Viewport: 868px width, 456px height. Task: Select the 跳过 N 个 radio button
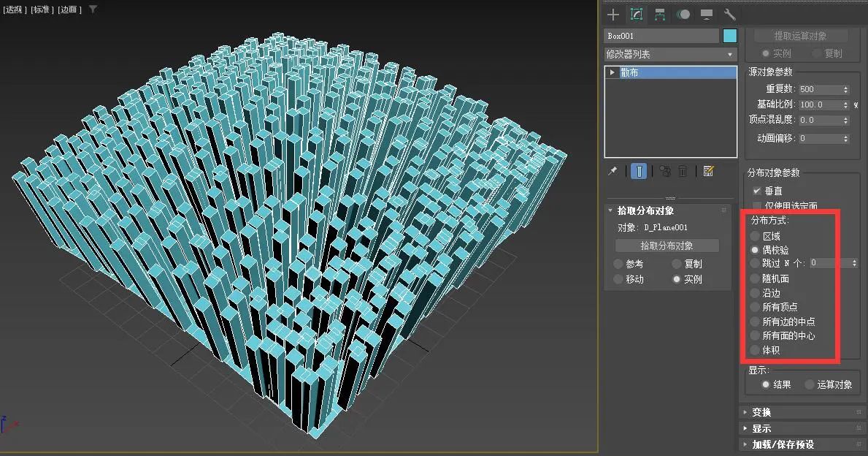pos(755,264)
